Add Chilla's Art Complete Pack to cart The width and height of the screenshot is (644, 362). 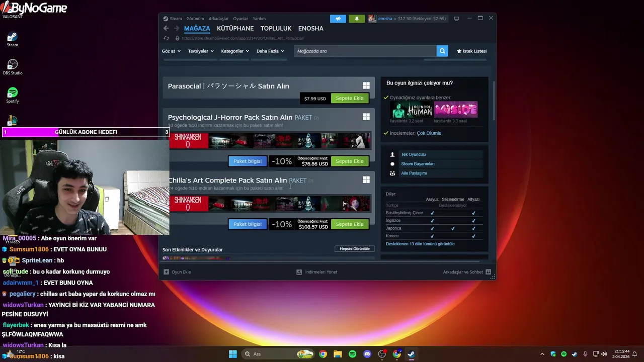pyautogui.click(x=350, y=224)
